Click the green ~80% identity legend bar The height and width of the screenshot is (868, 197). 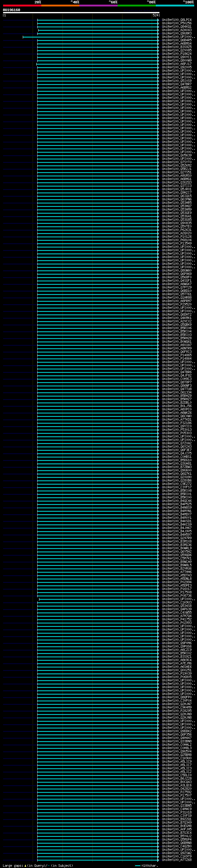137,6
